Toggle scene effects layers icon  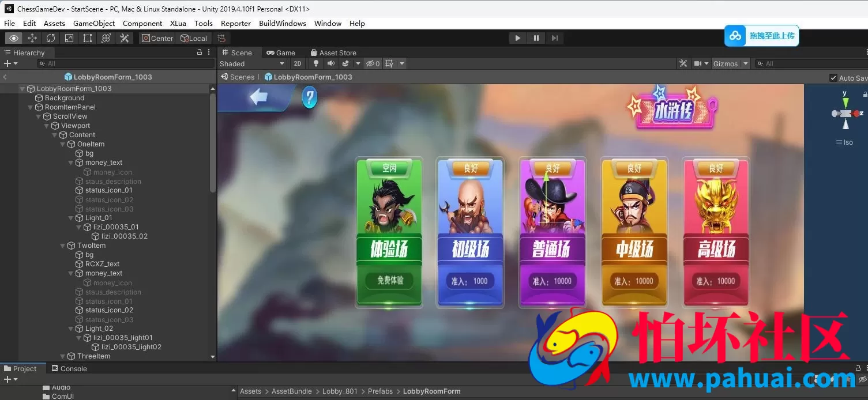345,63
